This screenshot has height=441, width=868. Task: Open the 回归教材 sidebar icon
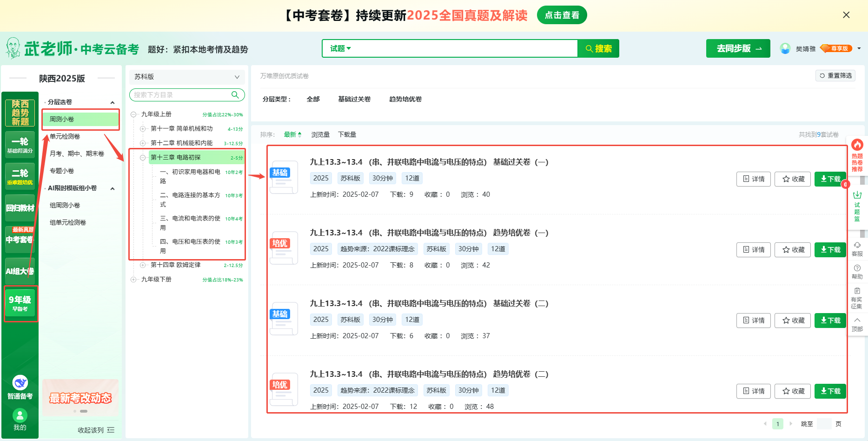[x=20, y=207]
